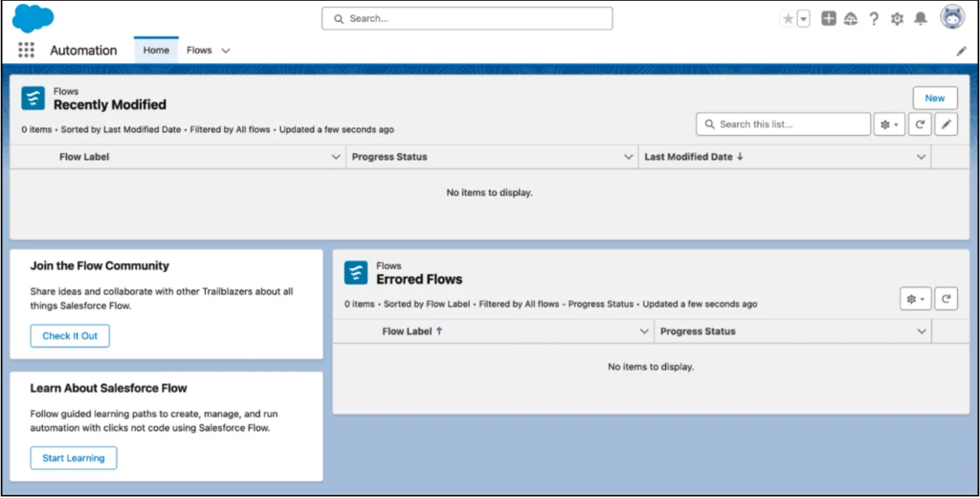Switch to the Home tab
This screenshot has height=498, width=980.
coord(156,51)
